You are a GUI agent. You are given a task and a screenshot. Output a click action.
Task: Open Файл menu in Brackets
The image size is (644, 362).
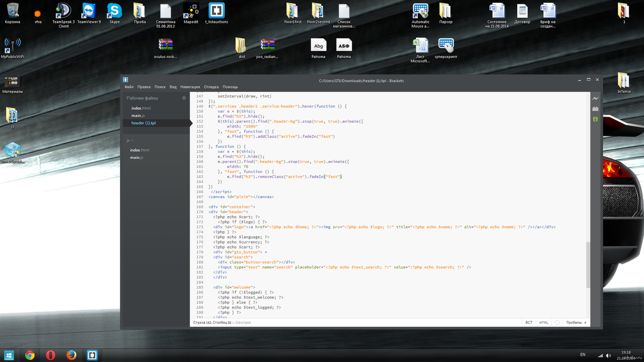click(129, 87)
